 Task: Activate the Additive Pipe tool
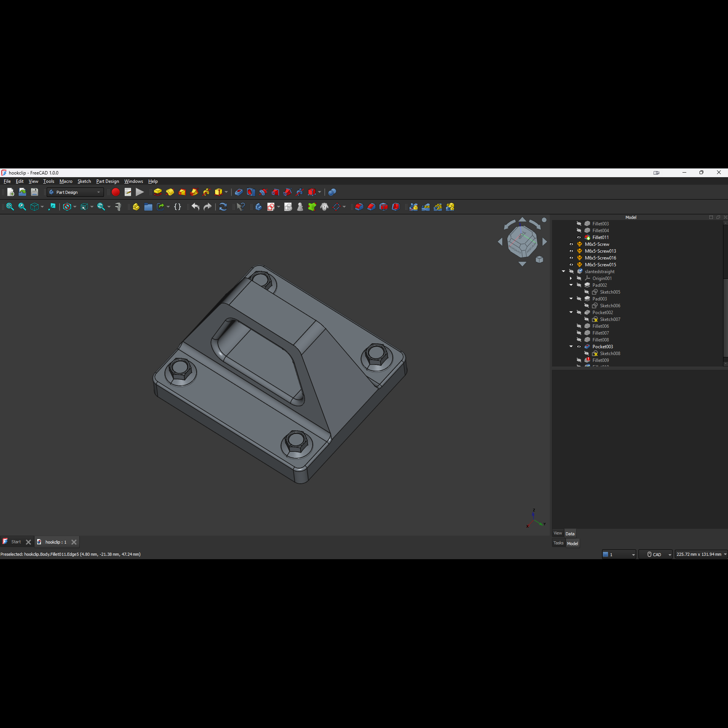coord(194,192)
